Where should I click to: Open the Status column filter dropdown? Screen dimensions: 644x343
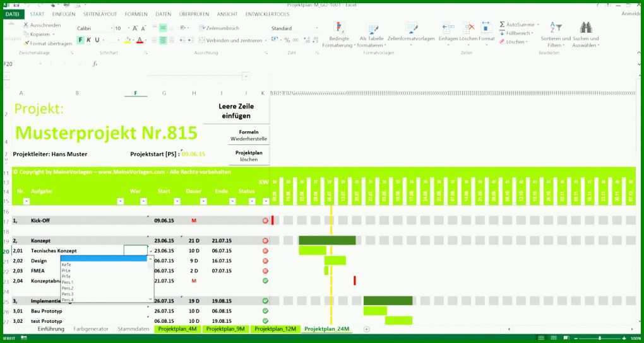pos(252,202)
